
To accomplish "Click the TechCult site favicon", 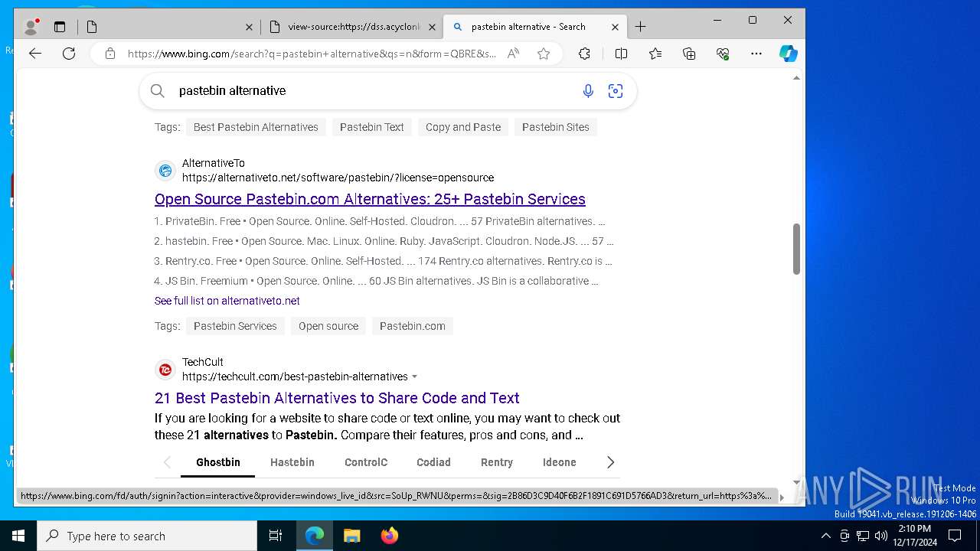I will coord(165,370).
